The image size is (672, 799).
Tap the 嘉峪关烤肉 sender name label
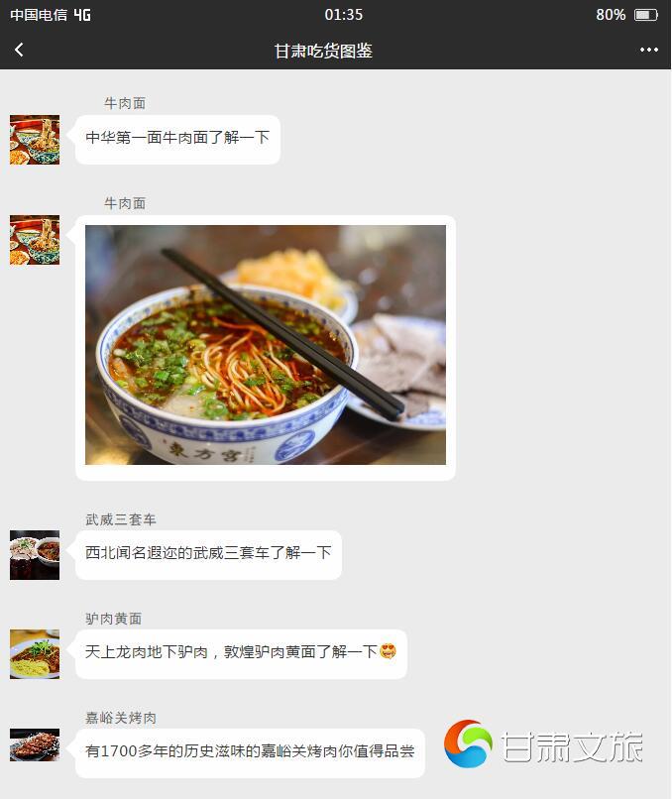(121, 718)
